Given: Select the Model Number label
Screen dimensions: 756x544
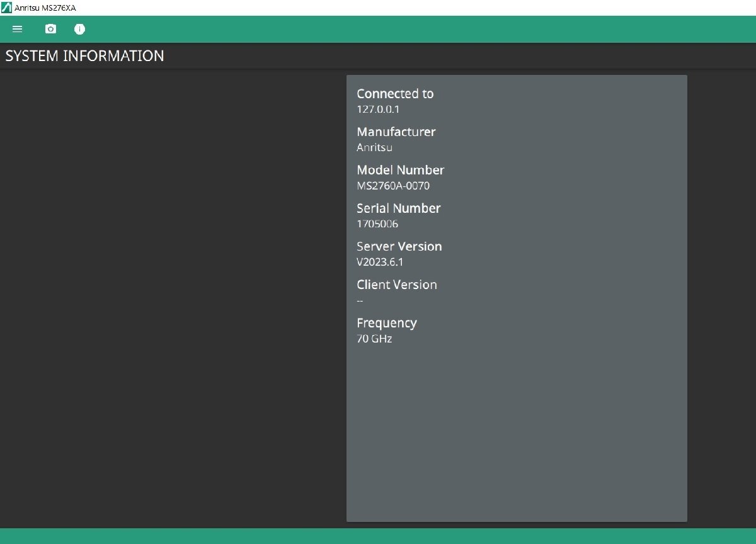Looking at the screenshot, I should tap(400, 170).
